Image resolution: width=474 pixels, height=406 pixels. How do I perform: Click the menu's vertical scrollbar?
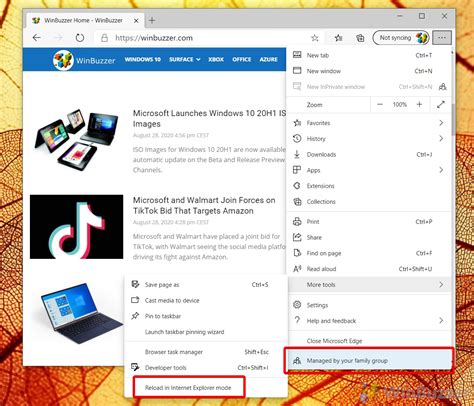point(453,120)
